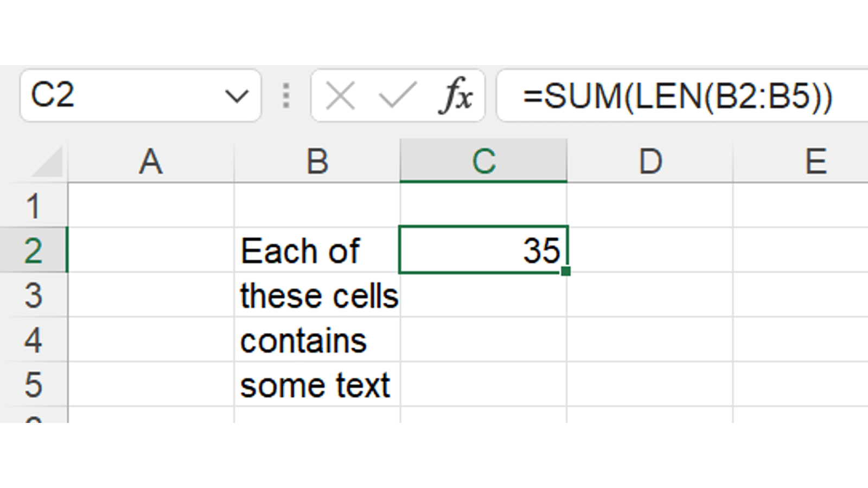Expand the Name Box dropdown arrow
This screenshot has height=488, width=868.
tap(237, 97)
